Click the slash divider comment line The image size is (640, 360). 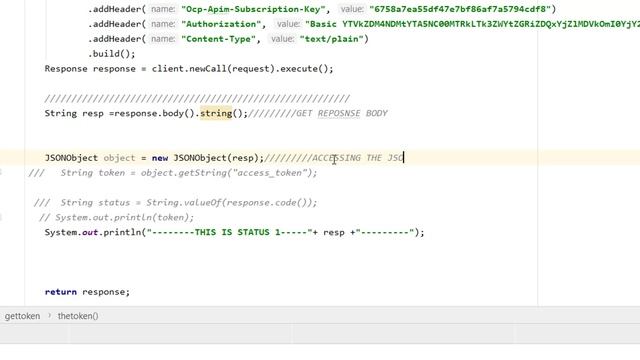point(197,98)
